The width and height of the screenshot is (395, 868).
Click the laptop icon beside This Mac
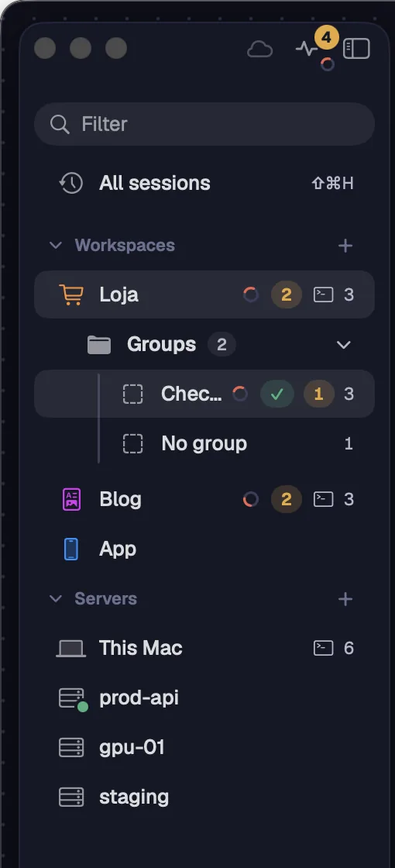pos(70,649)
